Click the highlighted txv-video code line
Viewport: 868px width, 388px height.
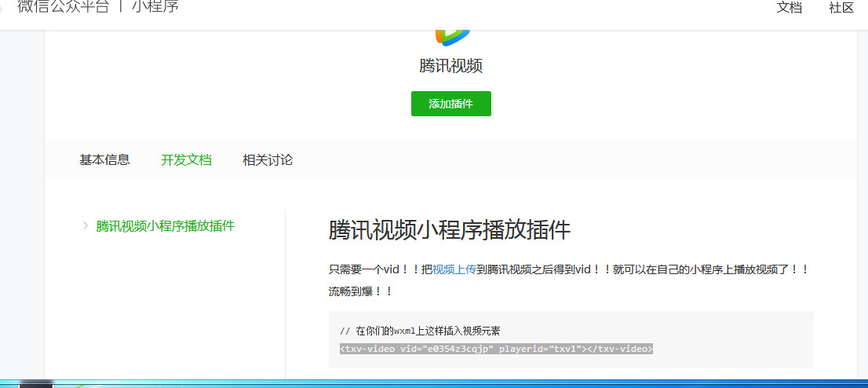(x=496, y=349)
